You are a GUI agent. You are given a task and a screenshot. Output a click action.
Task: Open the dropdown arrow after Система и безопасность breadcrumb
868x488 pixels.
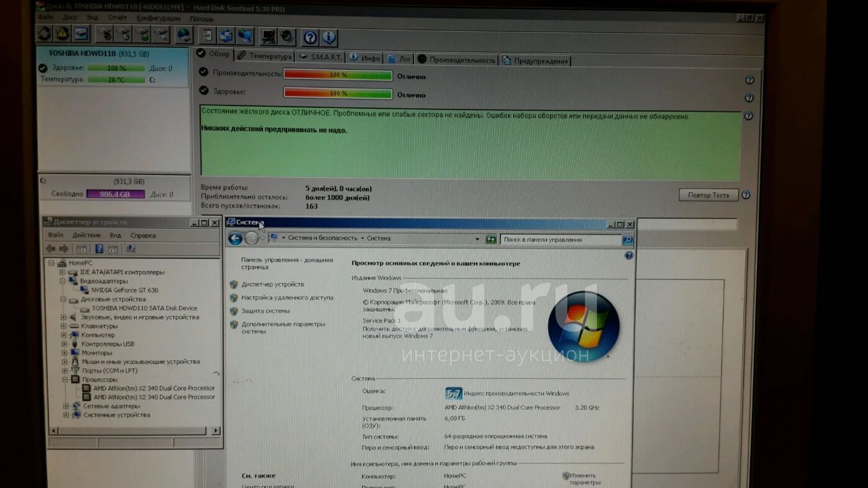362,239
